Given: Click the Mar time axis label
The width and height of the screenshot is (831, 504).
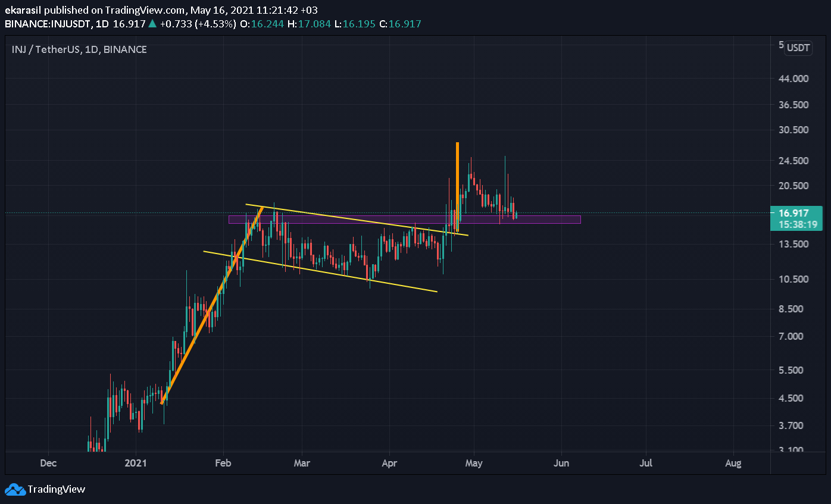Looking at the screenshot, I should tap(302, 463).
